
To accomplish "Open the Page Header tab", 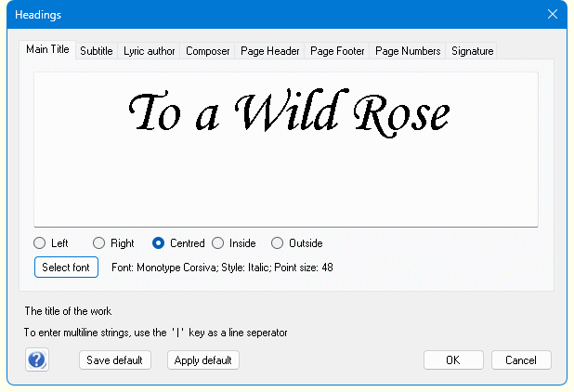I will [270, 51].
